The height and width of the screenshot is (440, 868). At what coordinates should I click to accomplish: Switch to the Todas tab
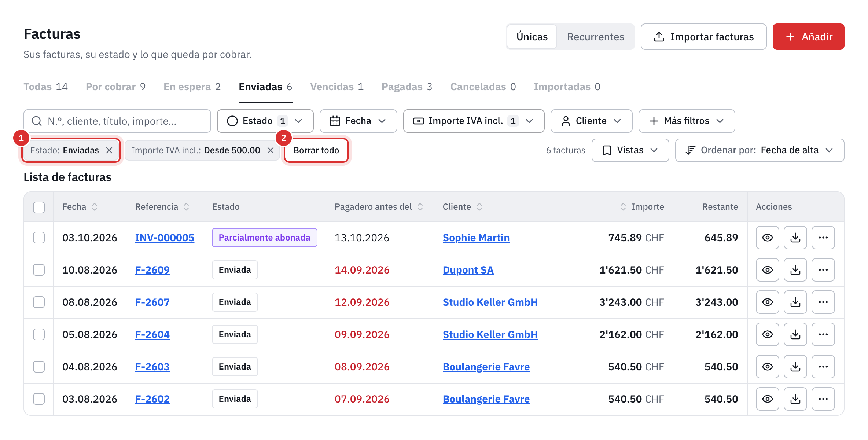coord(46,87)
